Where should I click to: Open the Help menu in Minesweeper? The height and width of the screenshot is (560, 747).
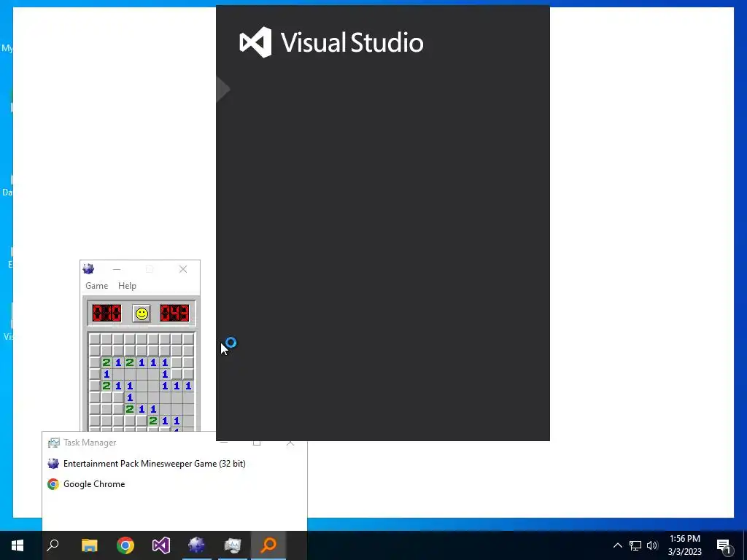tap(127, 286)
